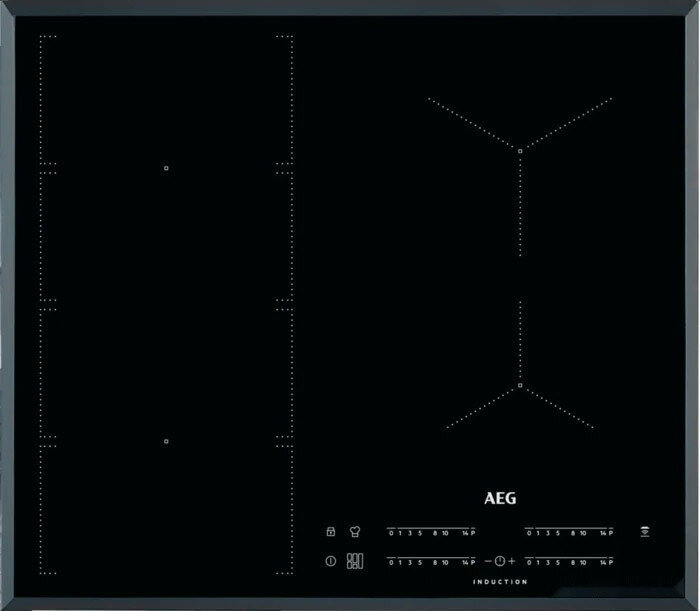Image resolution: width=700 pixels, height=611 pixels.
Task: Set lower-left power slider to P boost
Action: tap(473, 562)
